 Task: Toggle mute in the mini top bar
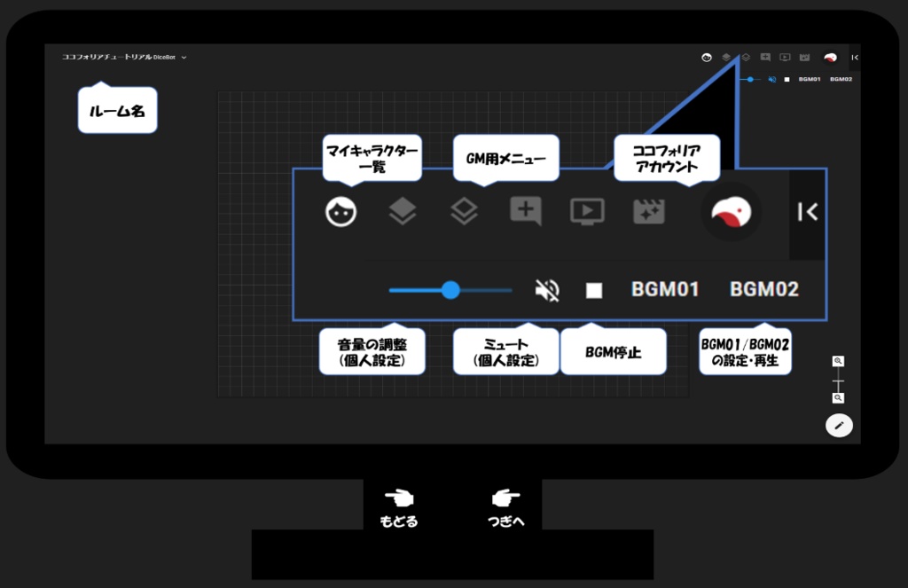coord(771,79)
